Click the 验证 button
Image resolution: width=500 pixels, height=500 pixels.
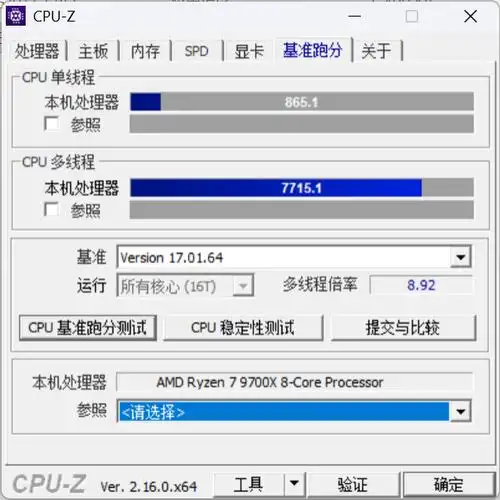(353, 484)
